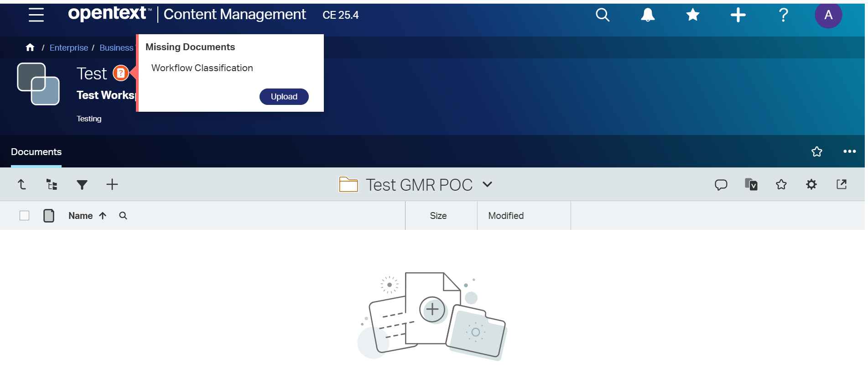
Task: Click the opentext Content Management logo
Action: [x=187, y=14]
